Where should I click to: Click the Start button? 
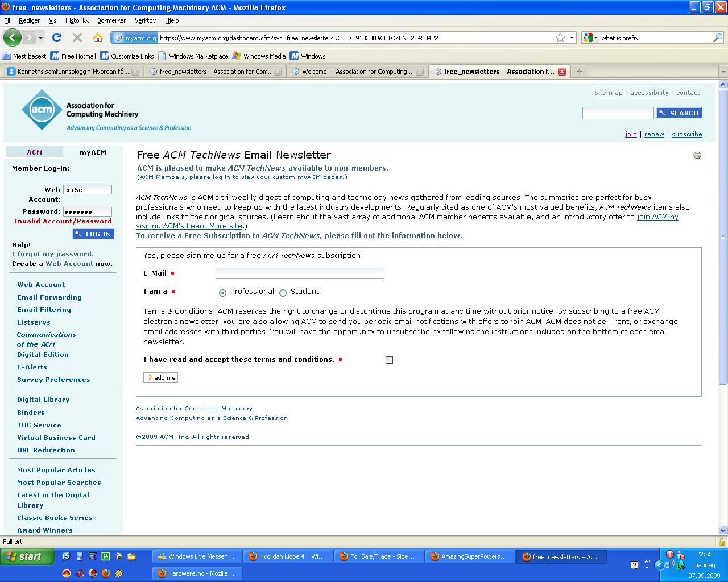27,557
